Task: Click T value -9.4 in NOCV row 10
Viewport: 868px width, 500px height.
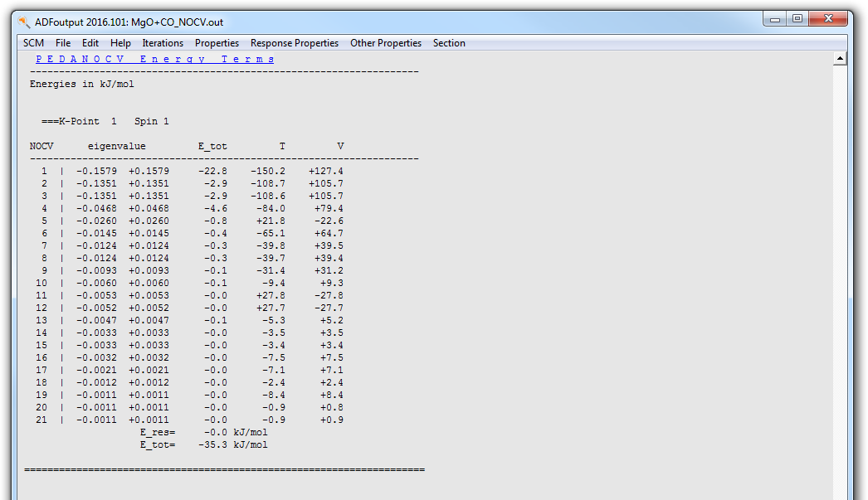Action: point(274,284)
